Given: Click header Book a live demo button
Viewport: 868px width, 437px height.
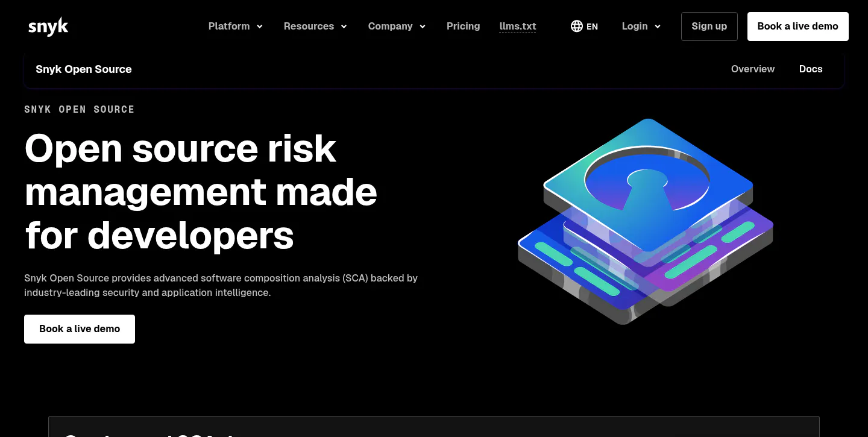Looking at the screenshot, I should pos(798,27).
